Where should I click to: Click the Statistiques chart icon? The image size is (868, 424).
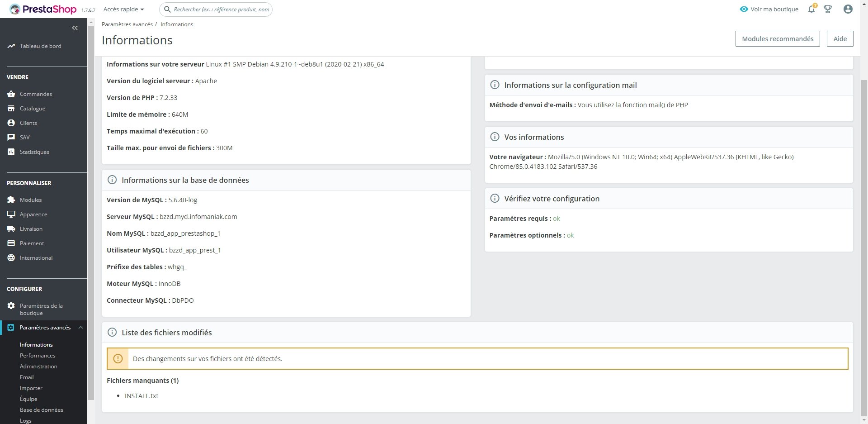(x=11, y=152)
